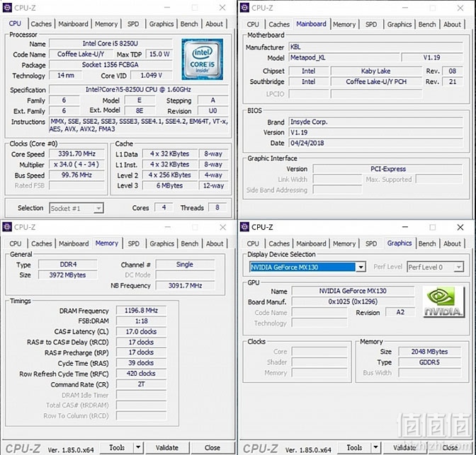Select About tab in Mainboard window

pyautogui.click(x=453, y=24)
